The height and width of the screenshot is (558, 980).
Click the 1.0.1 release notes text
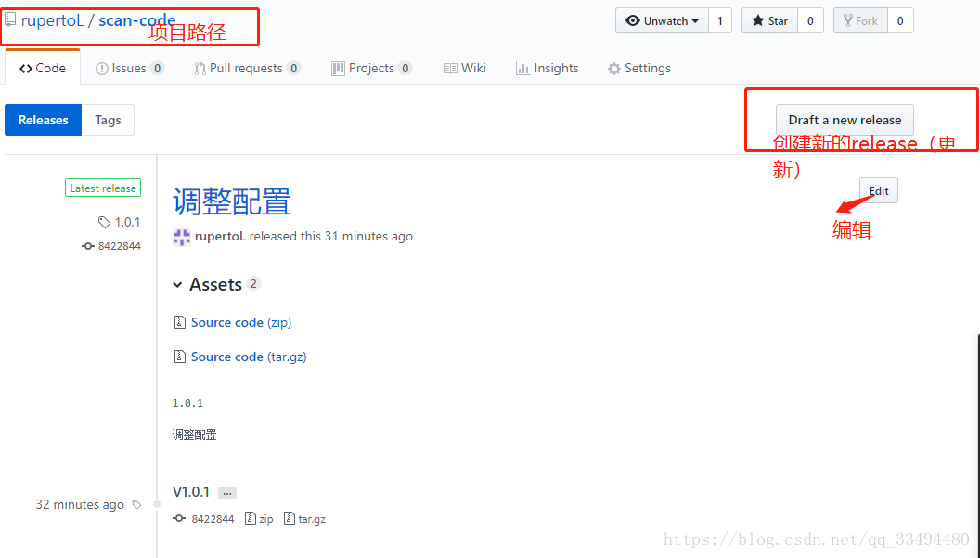pyautogui.click(x=187, y=403)
